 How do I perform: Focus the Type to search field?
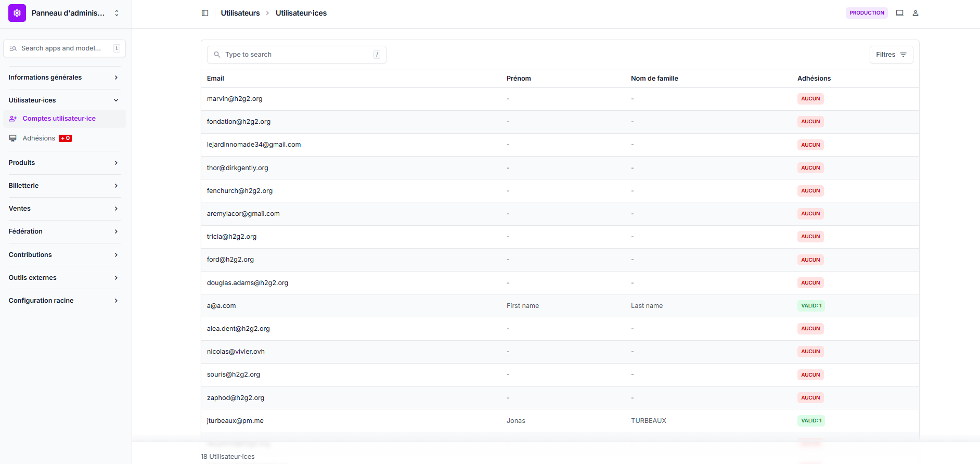296,55
